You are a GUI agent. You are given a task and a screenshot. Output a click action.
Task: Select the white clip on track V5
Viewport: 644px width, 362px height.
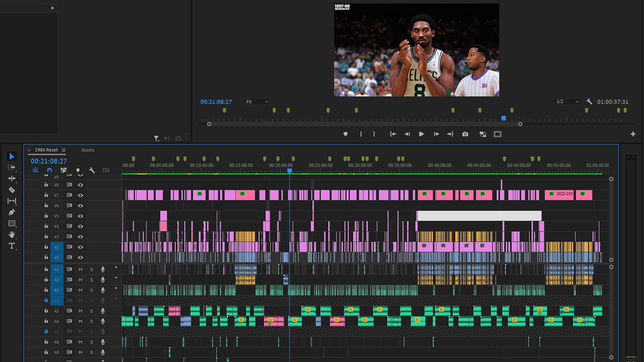[x=479, y=216]
